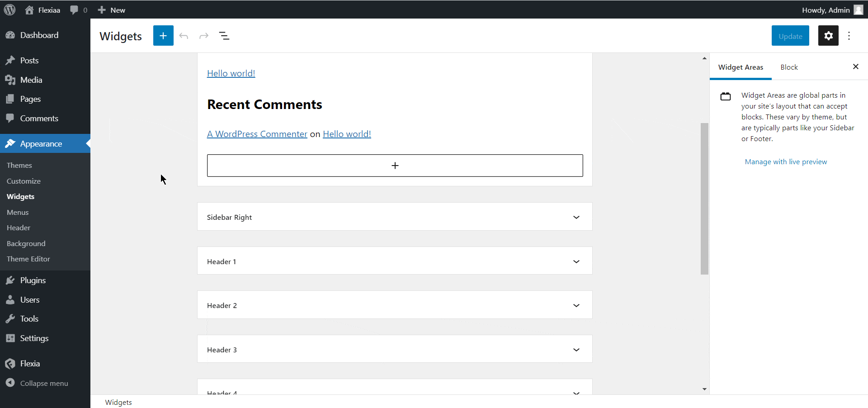The width and height of the screenshot is (868, 408).
Task: Click the Update button
Action: 790,36
